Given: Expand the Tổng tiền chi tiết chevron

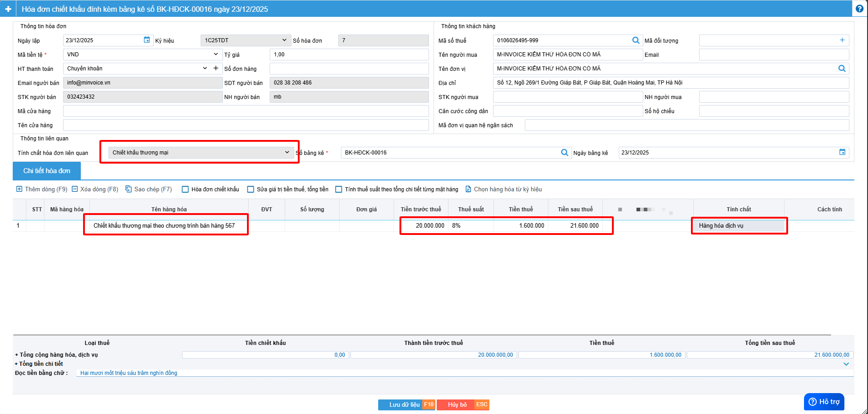Looking at the screenshot, I should click(x=846, y=364).
